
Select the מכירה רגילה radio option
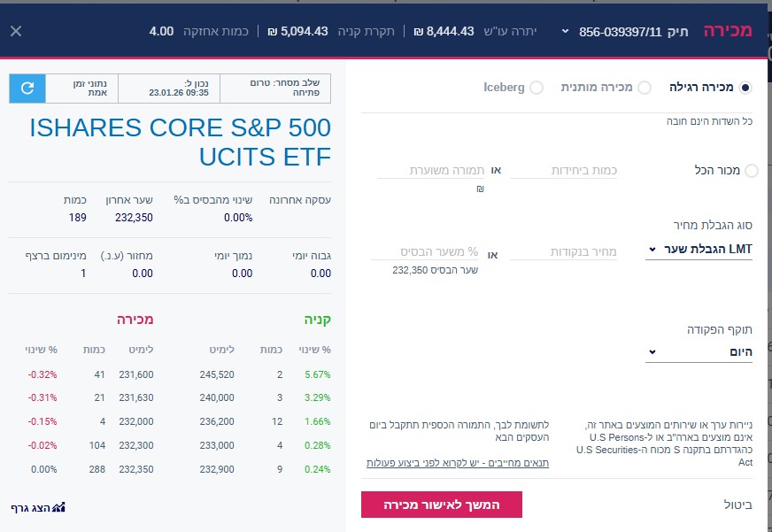coord(745,88)
